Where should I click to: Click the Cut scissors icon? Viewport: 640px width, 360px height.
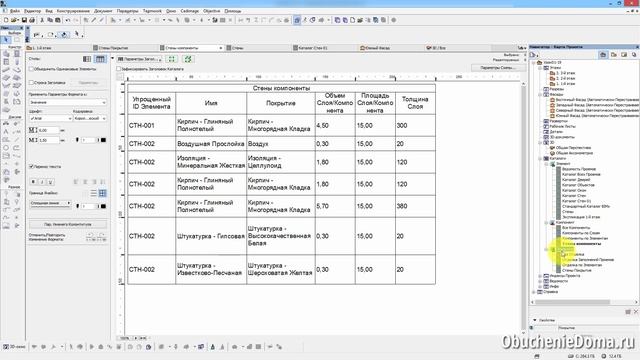(42, 20)
